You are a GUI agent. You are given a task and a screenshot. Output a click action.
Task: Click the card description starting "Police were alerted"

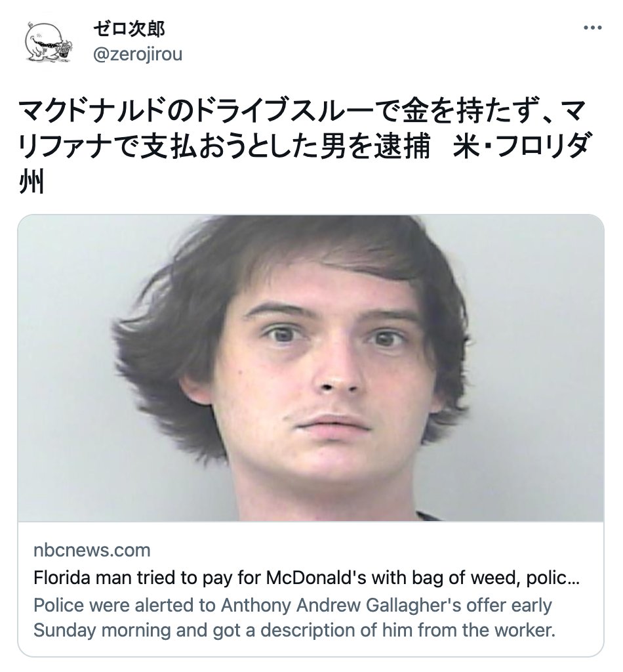coord(294,618)
